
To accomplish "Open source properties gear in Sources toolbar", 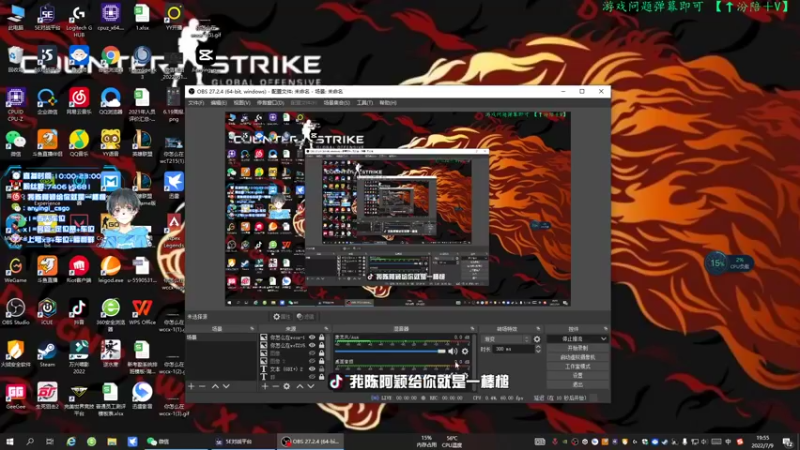I will [x=287, y=386].
